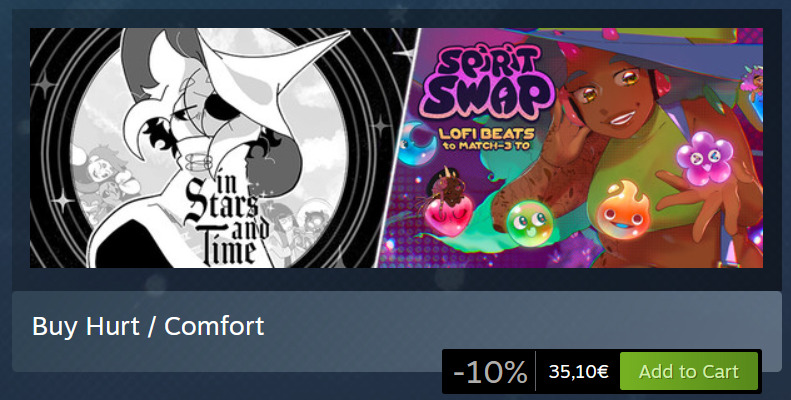Screen dimensions: 791x400
Task: Click the Spirit Swap logo text
Action: click(487, 83)
